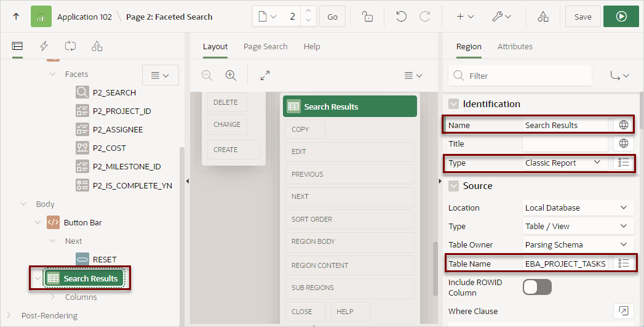Click the Save button
Viewport: 644px width, 327px height.
(583, 17)
